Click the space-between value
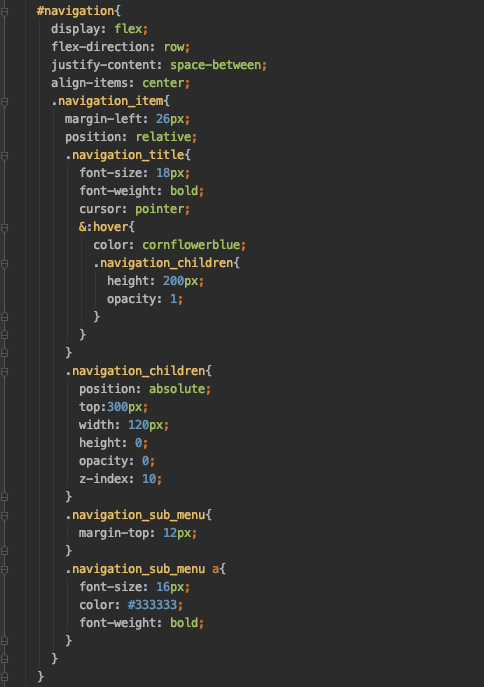The image size is (484, 687). pos(216,65)
